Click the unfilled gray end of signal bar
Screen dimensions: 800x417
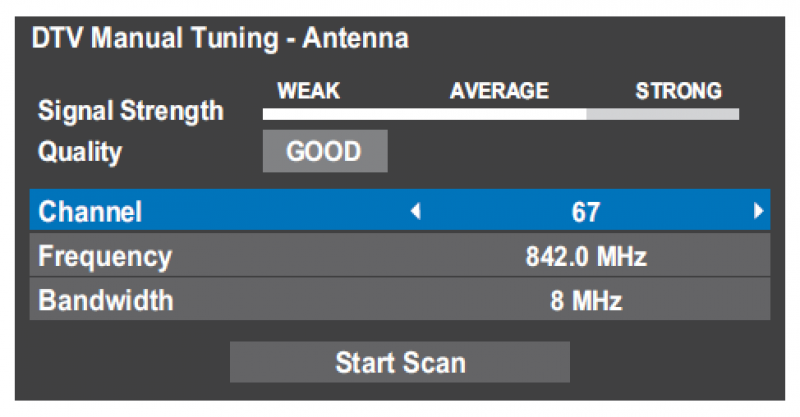(x=663, y=114)
